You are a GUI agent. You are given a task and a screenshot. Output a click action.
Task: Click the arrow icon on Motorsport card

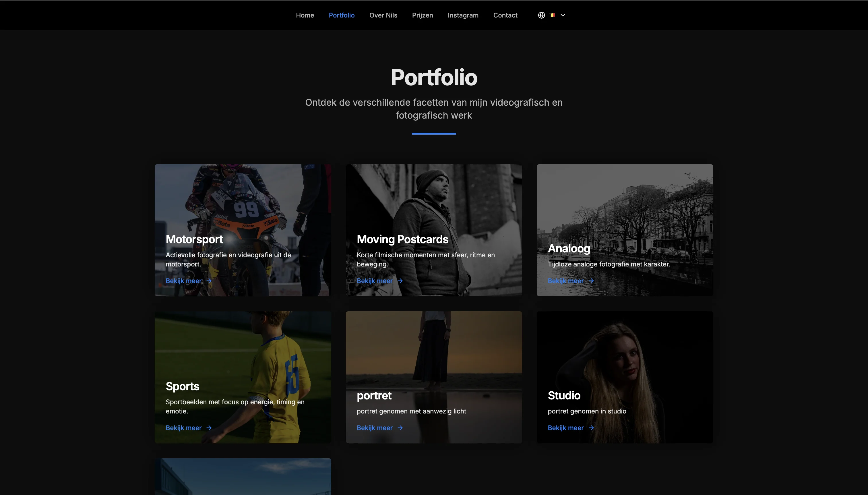[x=209, y=281]
